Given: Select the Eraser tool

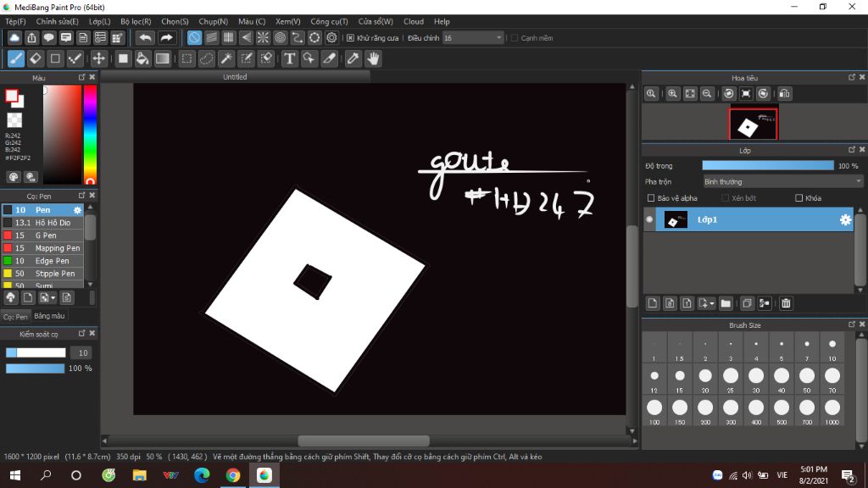Looking at the screenshot, I should click(x=36, y=58).
